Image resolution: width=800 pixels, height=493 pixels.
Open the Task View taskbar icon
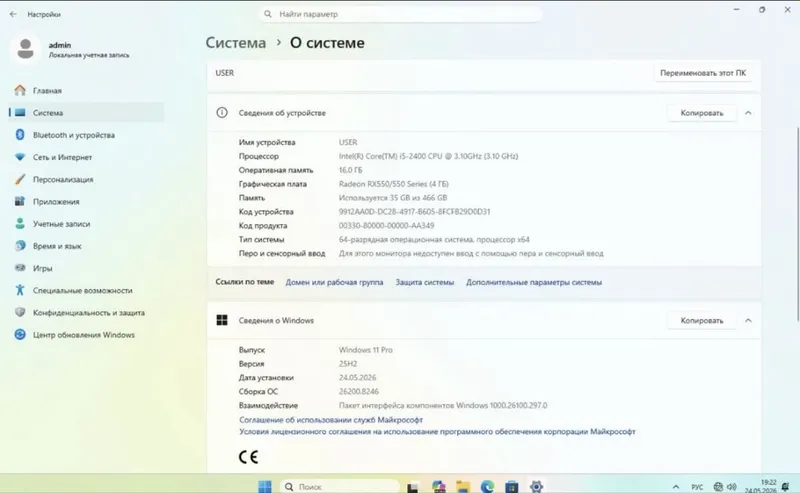point(412,487)
